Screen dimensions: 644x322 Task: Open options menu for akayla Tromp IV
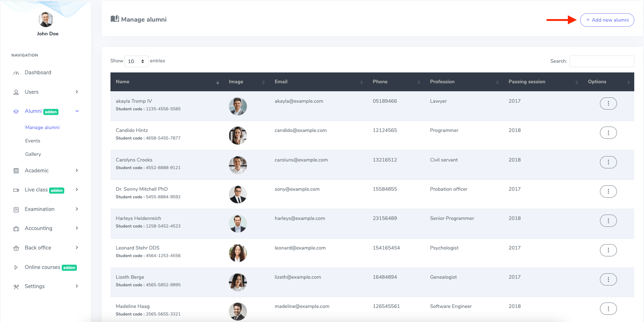click(608, 103)
